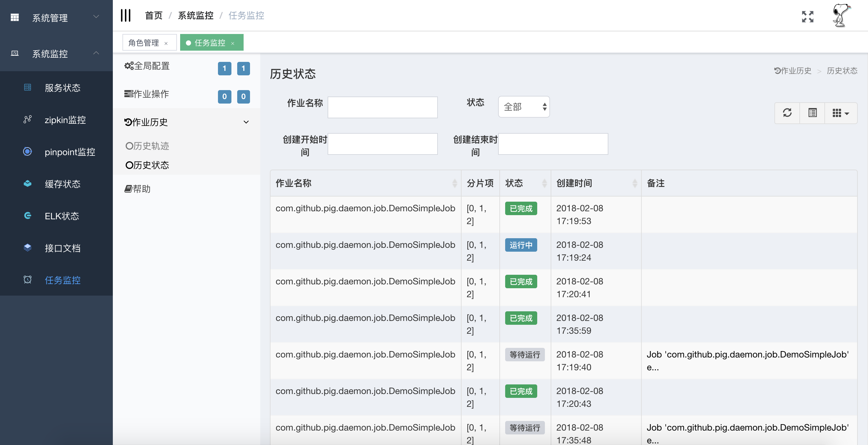This screenshot has width=868, height=445.
Task: Click the 作业名称 input field
Action: pyautogui.click(x=382, y=107)
